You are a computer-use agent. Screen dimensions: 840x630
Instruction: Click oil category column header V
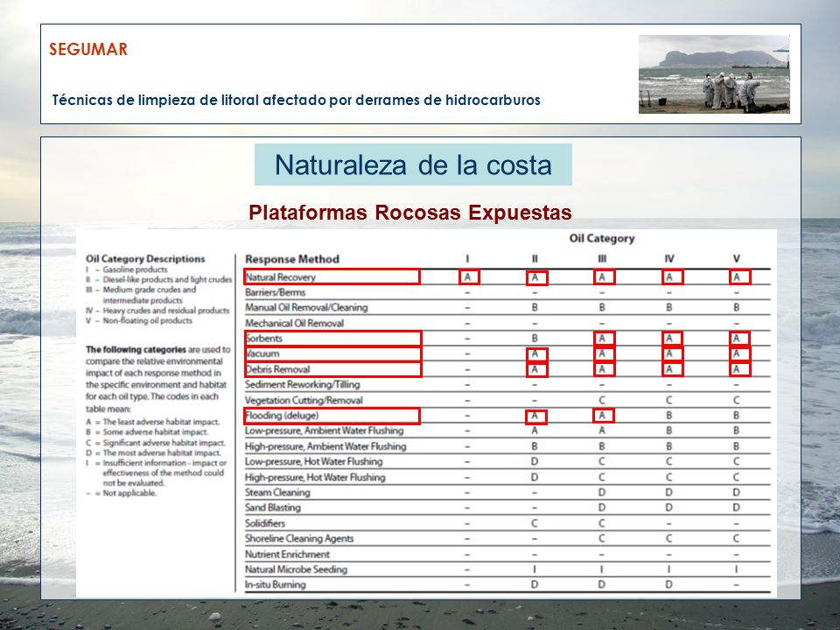tap(737, 259)
